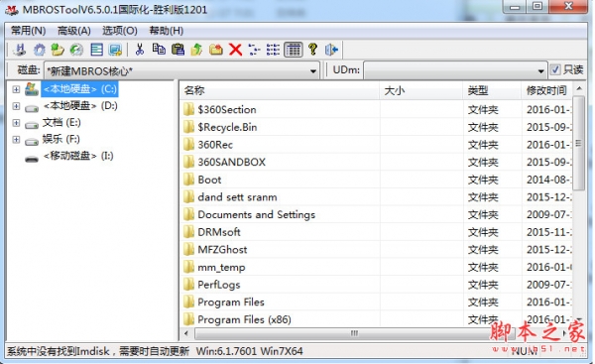The height and width of the screenshot is (364, 595).
Task: Switch to small icons view
Action: tap(254, 50)
